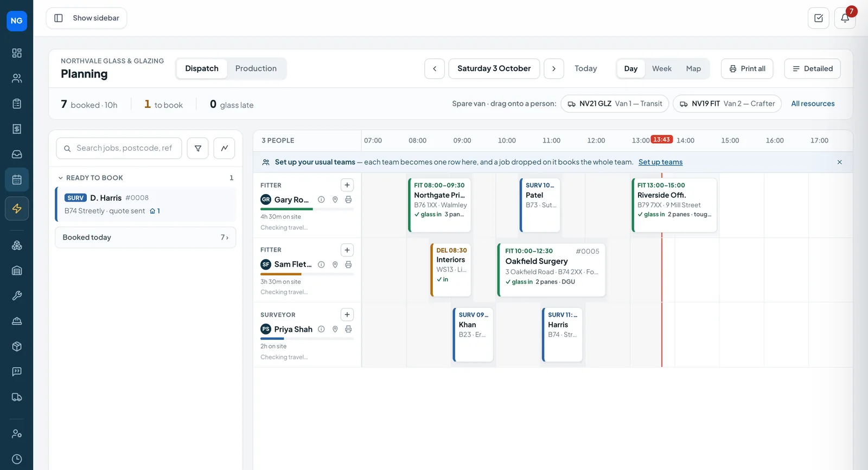Show the sidebar
The height and width of the screenshot is (470, 868).
tap(86, 18)
